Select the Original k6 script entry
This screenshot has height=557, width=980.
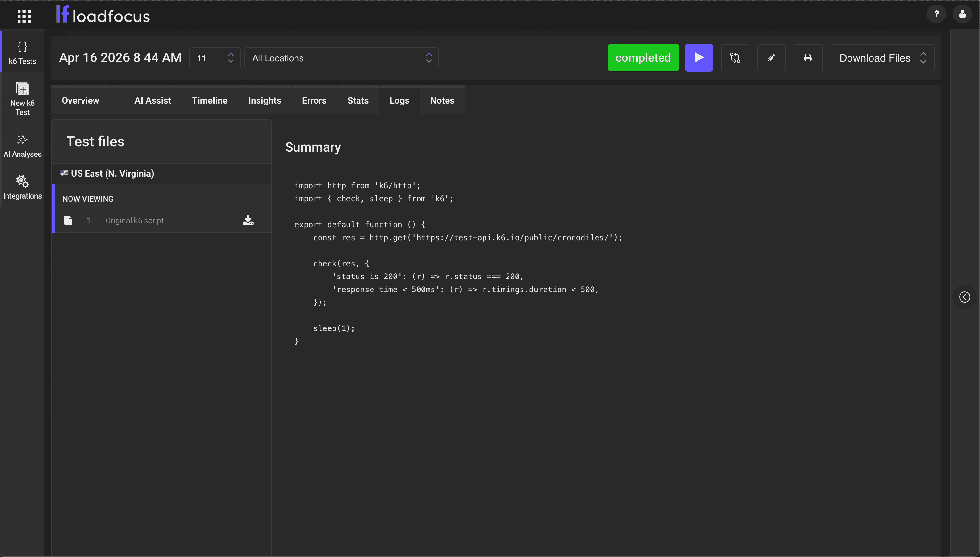[134, 221]
